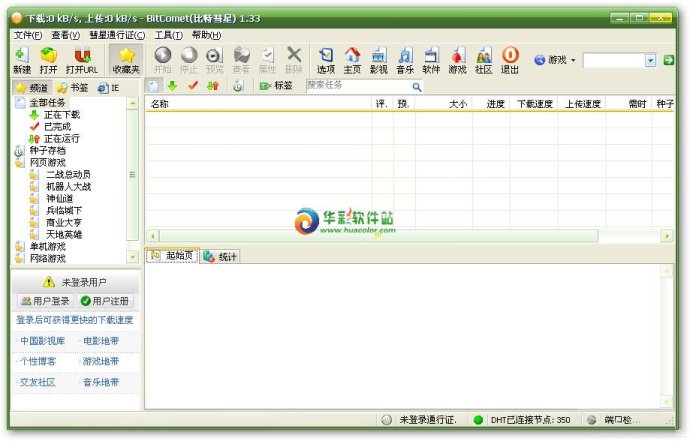690x441 pixels.
Task: Open the 查看(V) menu
Action: click(66, 35)
